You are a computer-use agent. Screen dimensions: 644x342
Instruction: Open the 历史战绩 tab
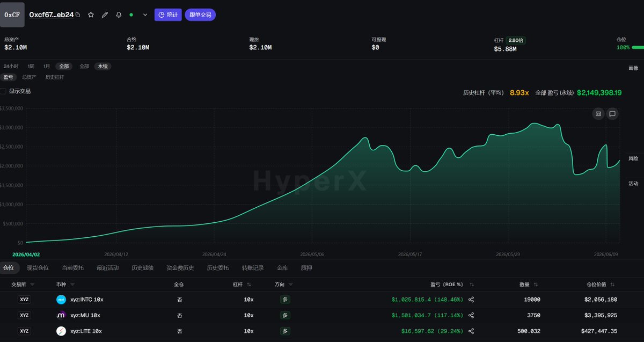(143, 267)
